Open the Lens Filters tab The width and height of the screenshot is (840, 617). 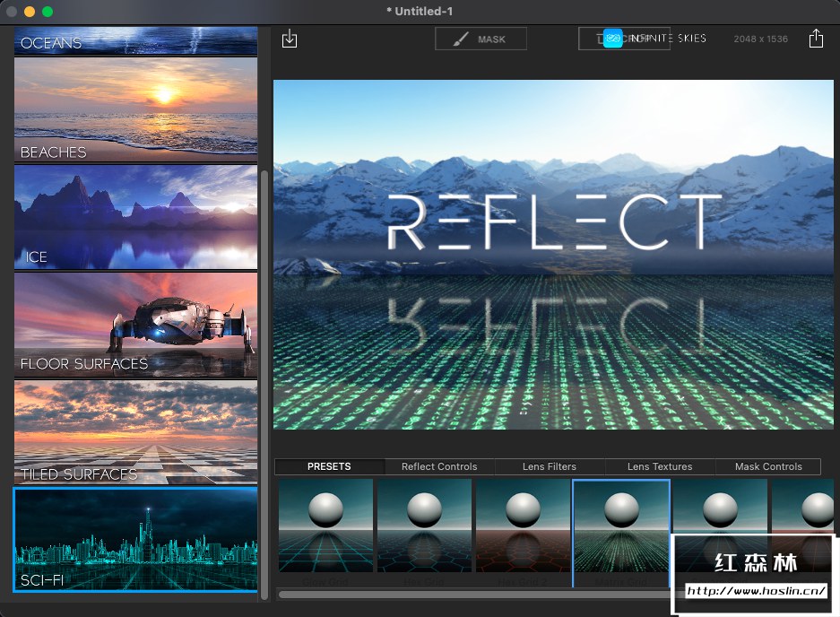tap(550, 466)
